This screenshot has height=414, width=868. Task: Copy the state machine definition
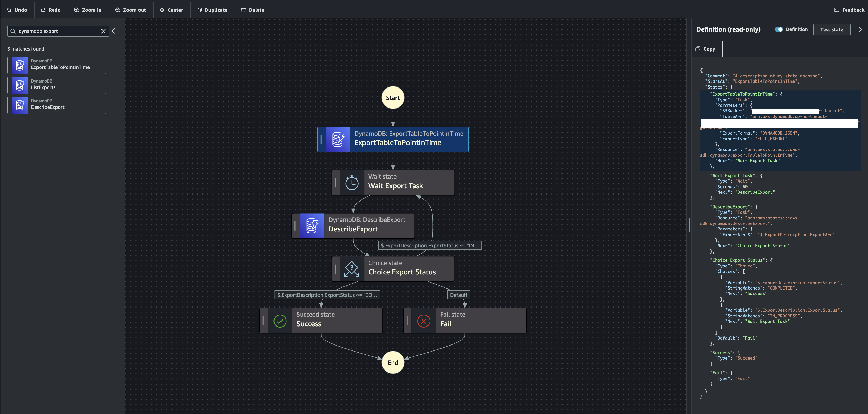pyautogui.click(x=706, y=48)
